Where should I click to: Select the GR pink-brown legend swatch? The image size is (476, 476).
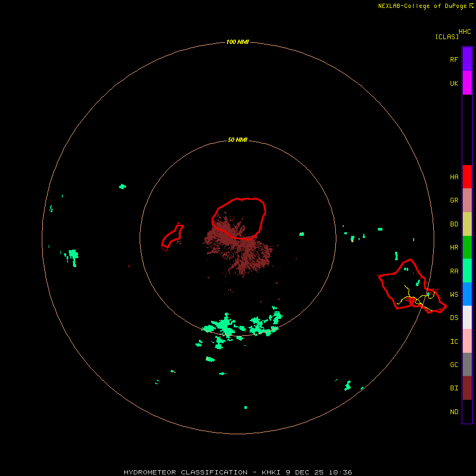coord(467,200)
